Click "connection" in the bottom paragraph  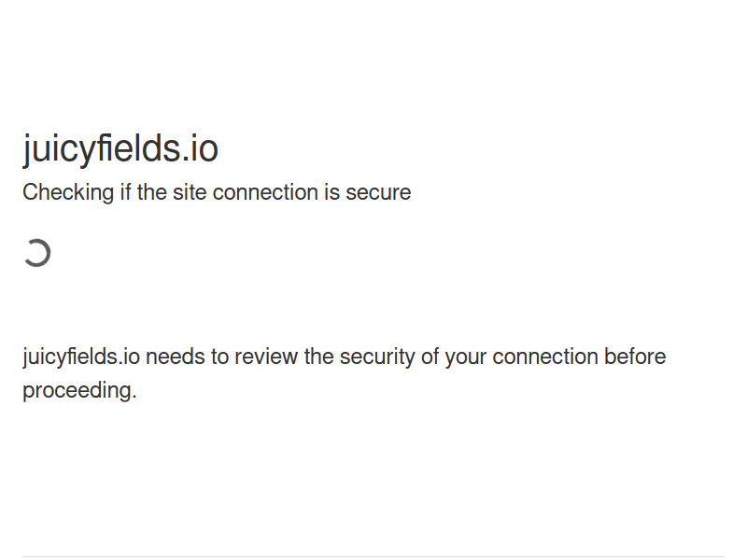click(x=545, y=357)
